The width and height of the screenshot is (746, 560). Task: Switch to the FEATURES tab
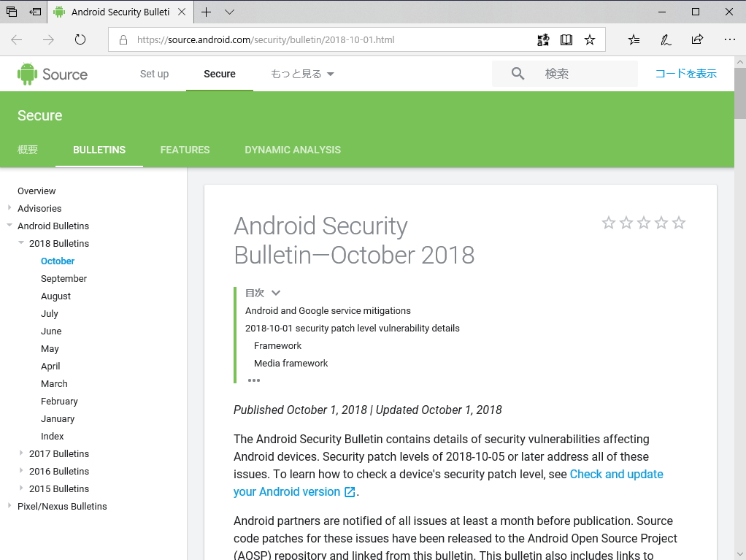pyautogui.click(x=185, y=150)
